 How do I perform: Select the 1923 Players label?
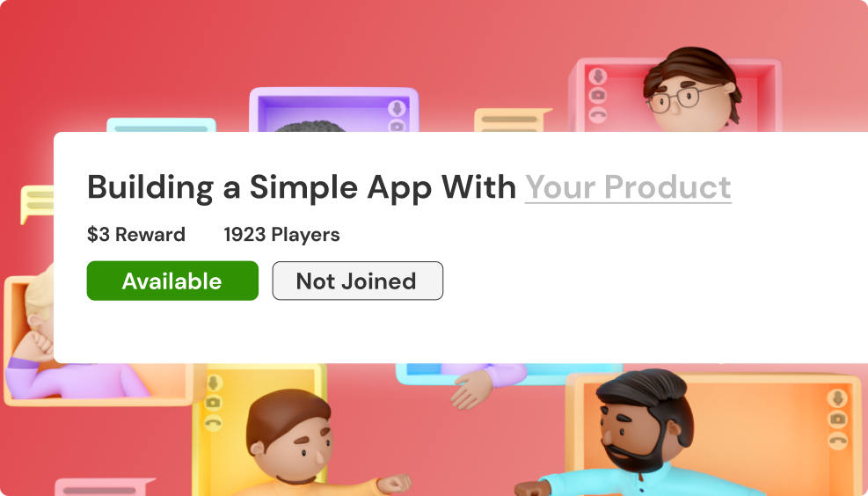[281, 234]
